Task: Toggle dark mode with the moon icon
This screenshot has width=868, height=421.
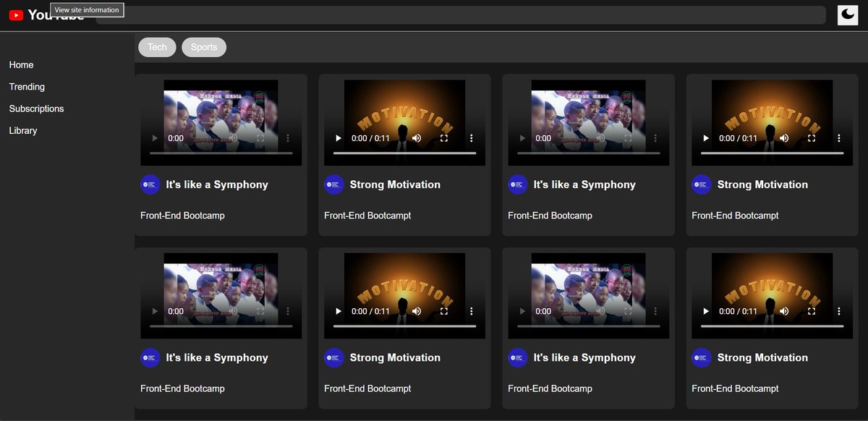Action: pos(848,15)
